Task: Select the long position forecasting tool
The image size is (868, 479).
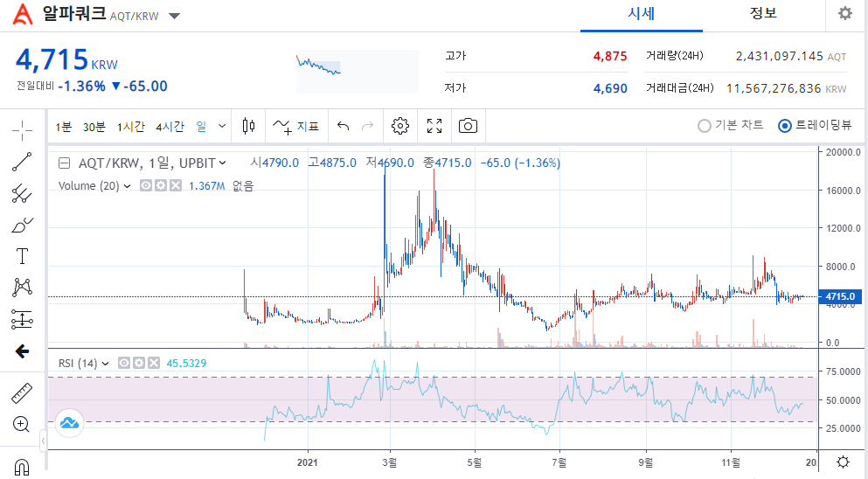Action: pyautogui.click(x=22, y=320)
